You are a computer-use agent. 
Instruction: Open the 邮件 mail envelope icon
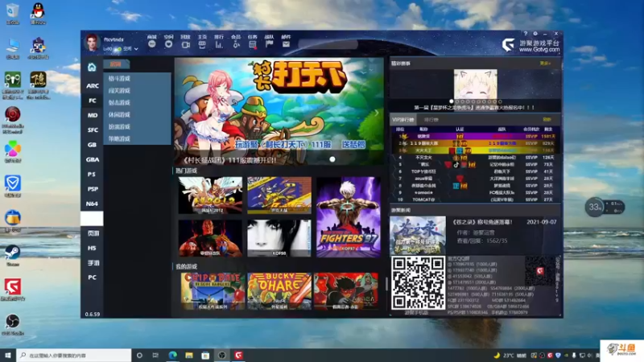(286, 44)
